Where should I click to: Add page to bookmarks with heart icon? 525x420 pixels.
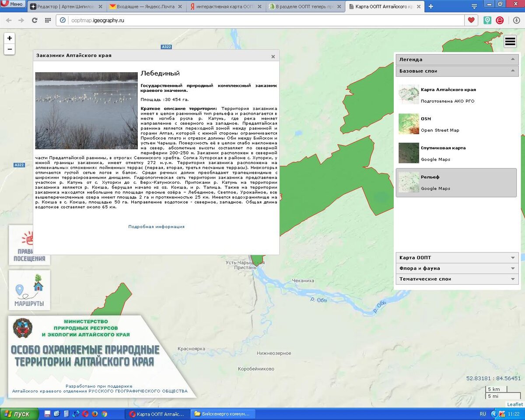[471, 20]
